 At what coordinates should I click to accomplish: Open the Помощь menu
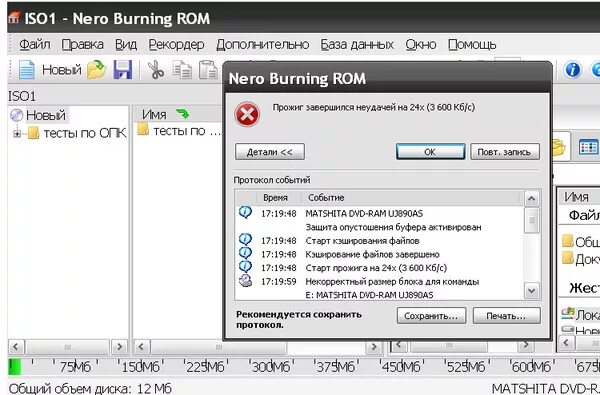click(472, 45)
